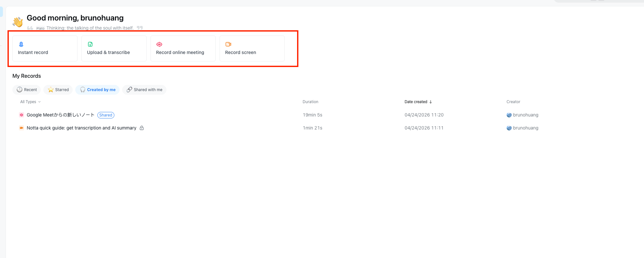The image size is (644, 258).
Task: Open the Google Meet record title
Action: click(61, 115)
